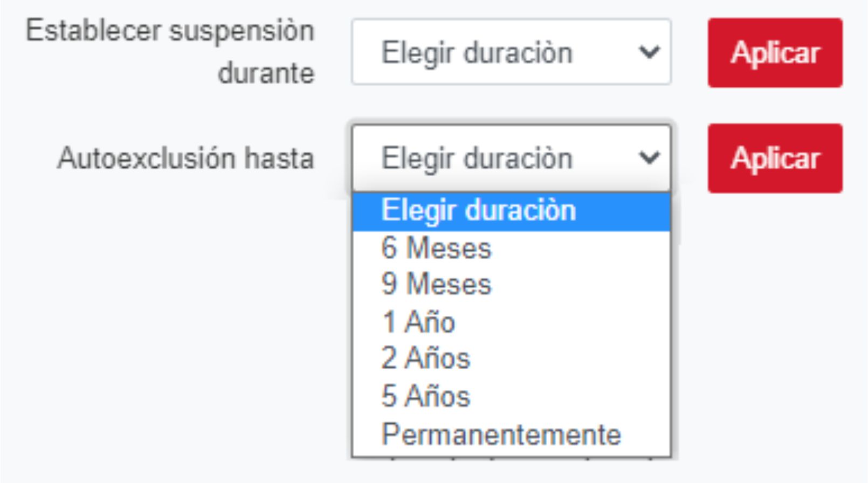Viewport: 868px width, 483px height.
Task: Select 'Permanentemente' as the exclusion period
Action: [x=500, y=433]
